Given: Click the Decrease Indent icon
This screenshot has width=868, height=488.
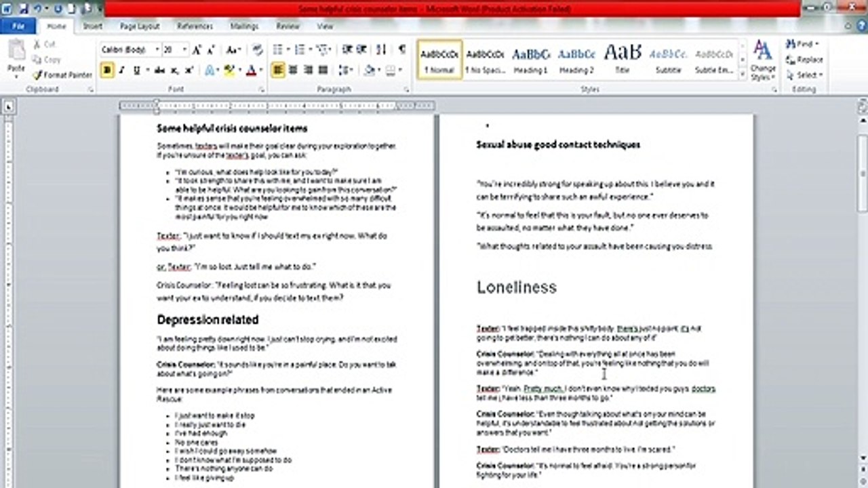Looking at the screenshot, I should point(347,50).
